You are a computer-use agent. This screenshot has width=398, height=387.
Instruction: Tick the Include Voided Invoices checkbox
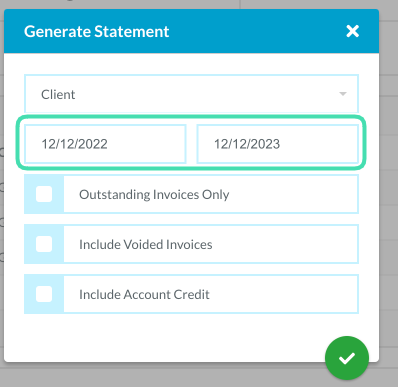click(44, 244)
